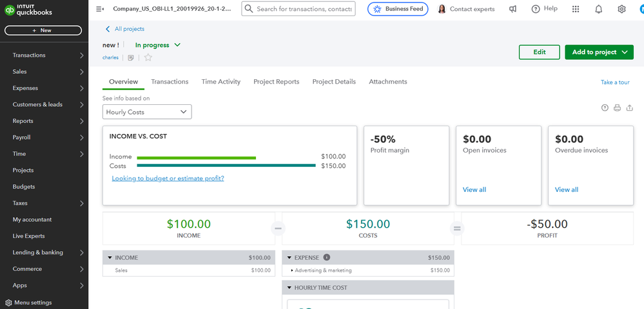
Task: Expand the Advertising & marketing row
Action: point(292,270)
